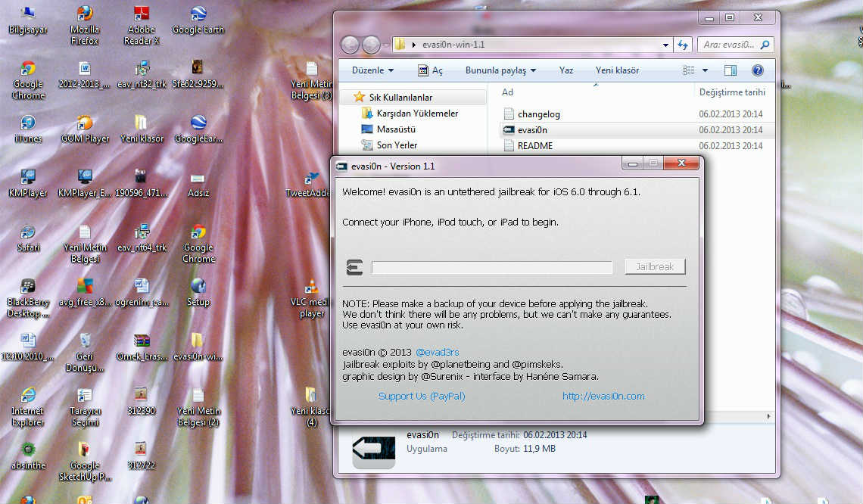Select Yeni Metin Belgesi (2) on desktop
Image resolution: width=863 pixels, height=504 pixels.
click(198, 407)
